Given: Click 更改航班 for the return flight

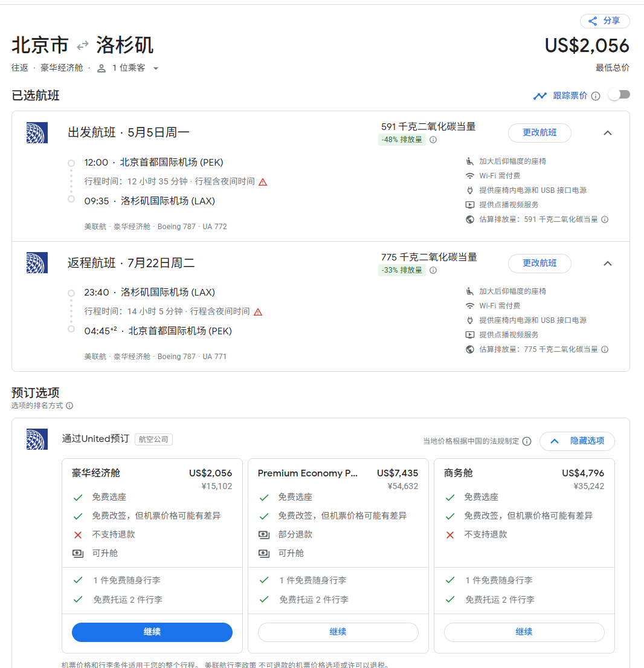Looking at the screenshot, I should point(539,263).
